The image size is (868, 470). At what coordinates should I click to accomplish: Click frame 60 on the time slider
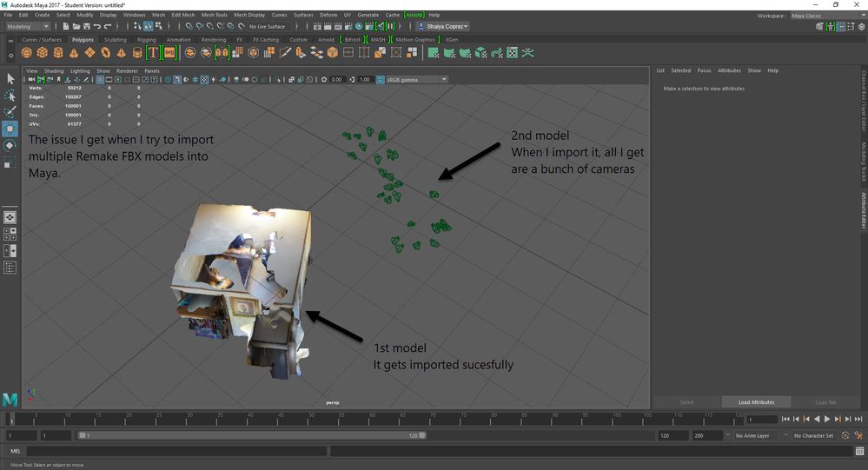372,420
